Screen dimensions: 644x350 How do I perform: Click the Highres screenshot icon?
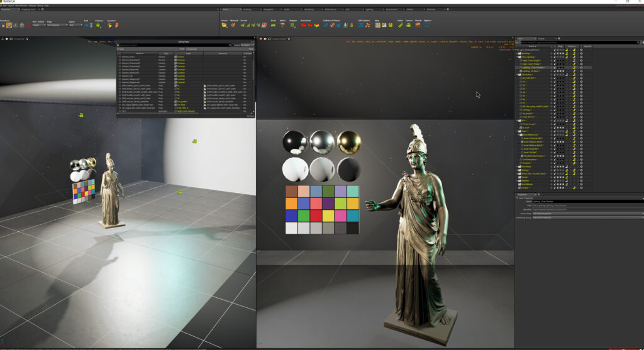[427, 25]
